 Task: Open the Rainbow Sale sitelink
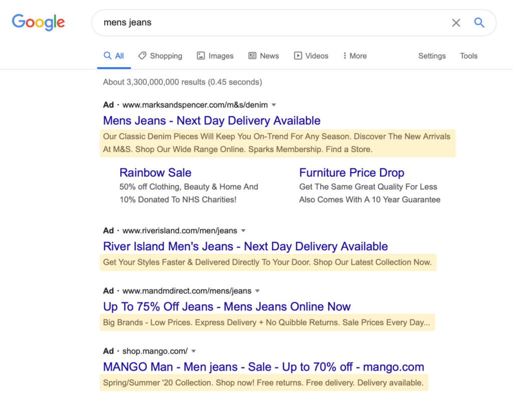click(x=155, y=173)
